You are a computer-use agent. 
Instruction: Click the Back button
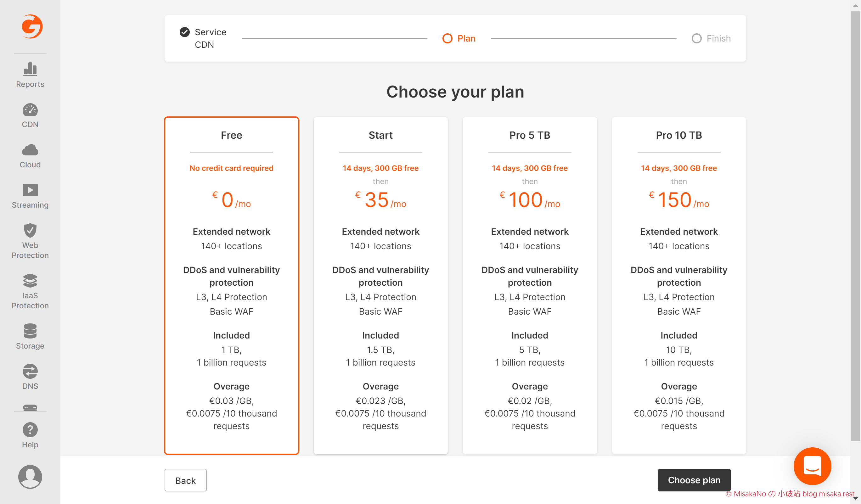pos(186,480)
